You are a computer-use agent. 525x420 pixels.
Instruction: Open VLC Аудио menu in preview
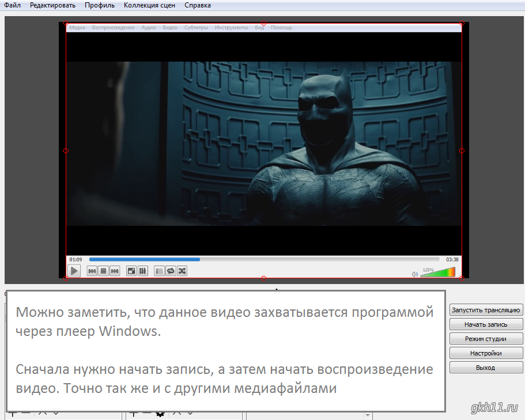tap(148, 28)
